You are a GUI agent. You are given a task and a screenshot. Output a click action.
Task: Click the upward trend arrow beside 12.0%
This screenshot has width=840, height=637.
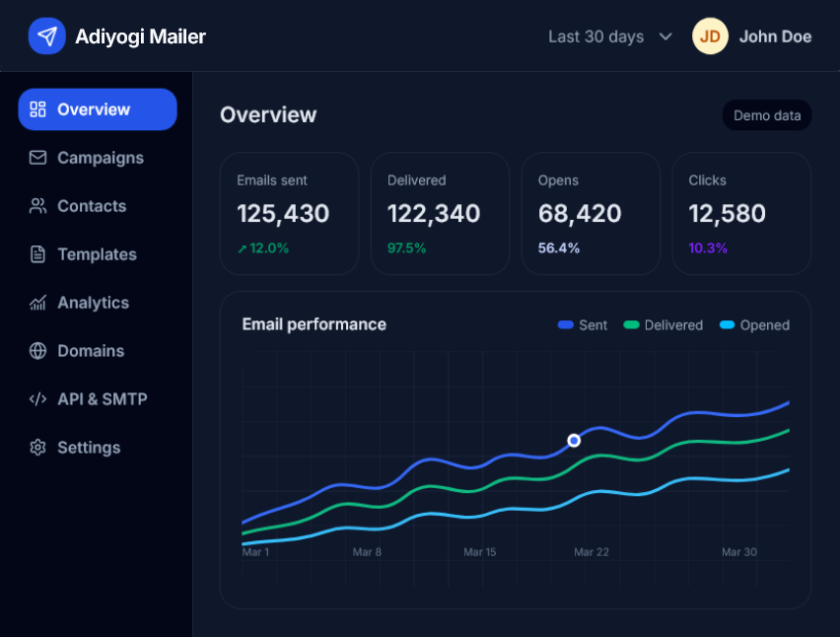(243, 248)
